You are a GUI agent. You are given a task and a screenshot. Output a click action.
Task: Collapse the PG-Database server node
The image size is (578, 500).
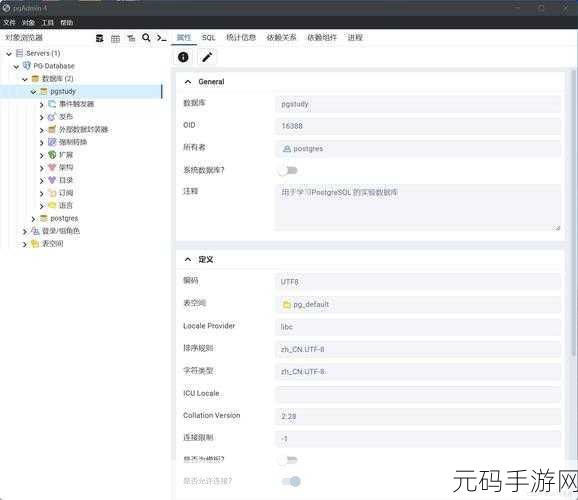click(17, 67)
